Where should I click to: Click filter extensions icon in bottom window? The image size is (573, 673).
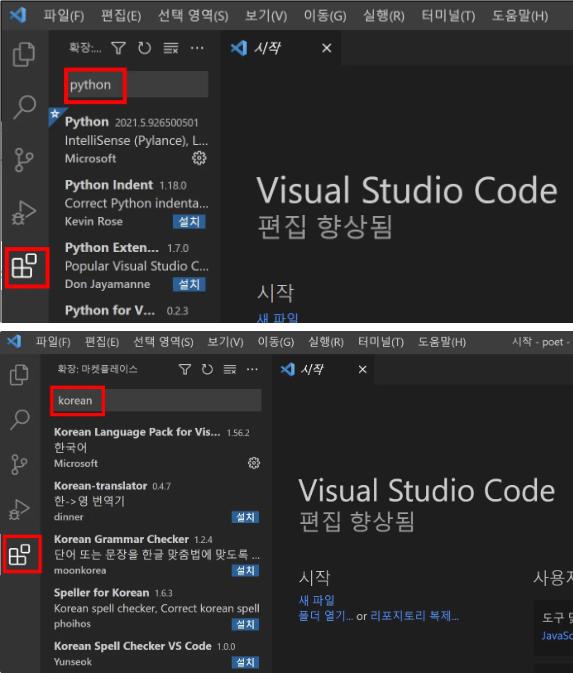tap(185, 370)
